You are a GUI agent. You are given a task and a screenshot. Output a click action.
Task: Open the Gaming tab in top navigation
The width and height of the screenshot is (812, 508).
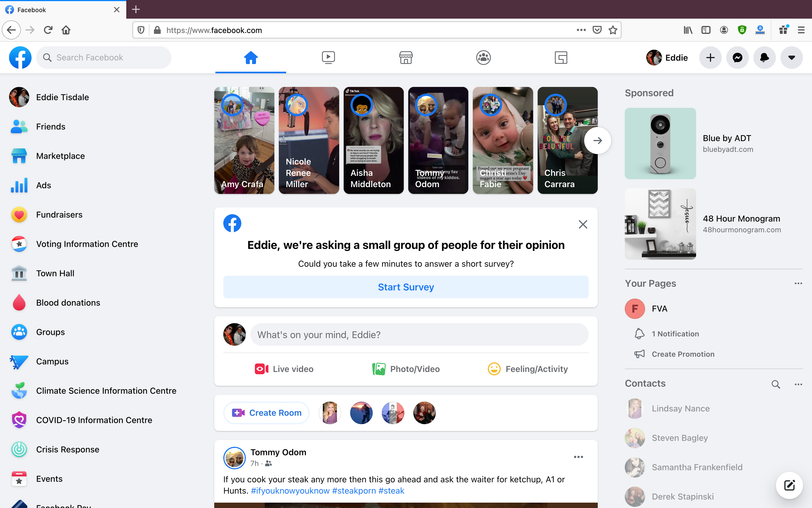coord(561,58)
